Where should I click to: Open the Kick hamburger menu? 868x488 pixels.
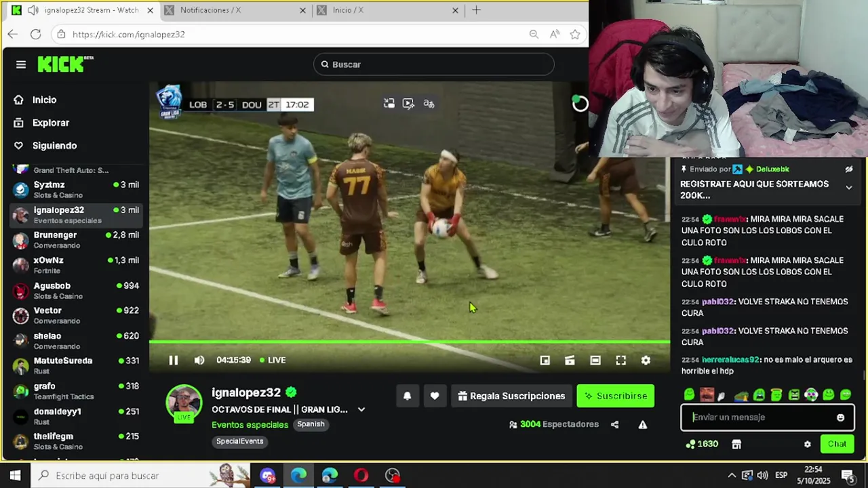(21, 64)
